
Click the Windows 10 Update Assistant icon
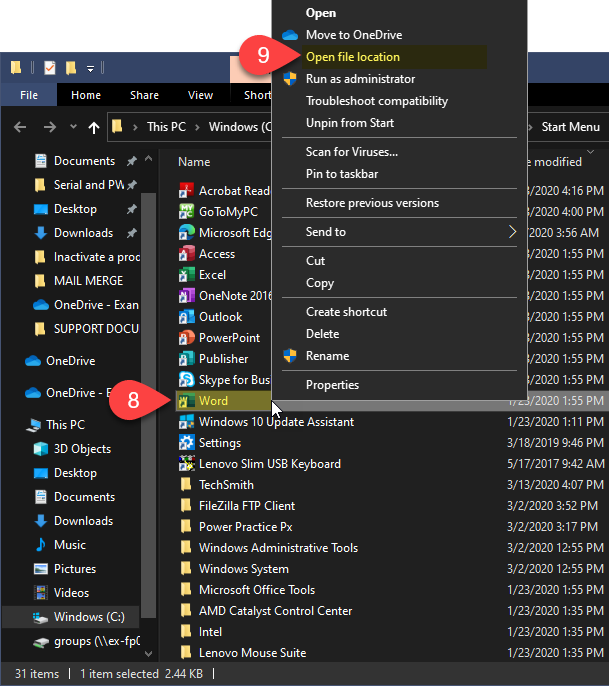[x=186, y=422]
